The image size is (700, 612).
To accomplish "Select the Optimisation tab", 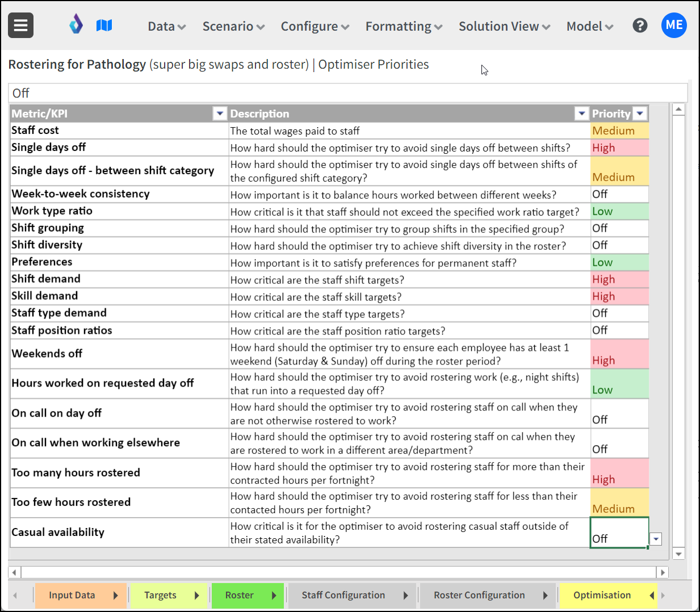I will click(x=602, y=596).
